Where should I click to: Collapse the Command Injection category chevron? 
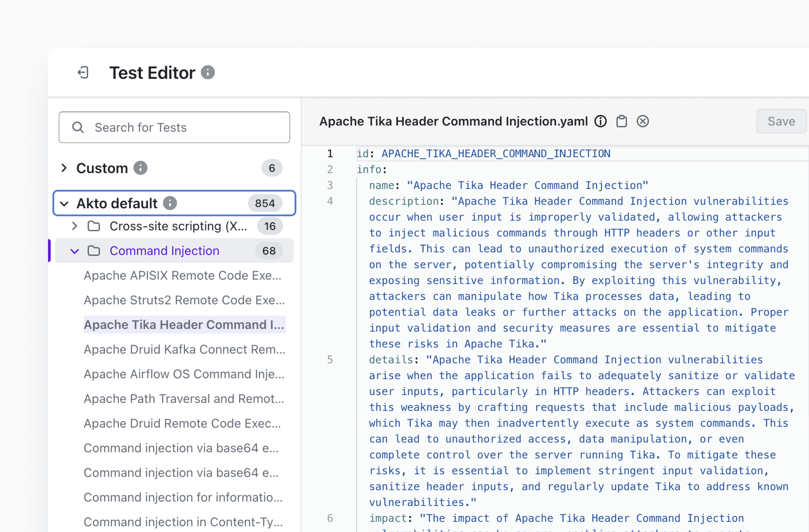pos(75,251)
